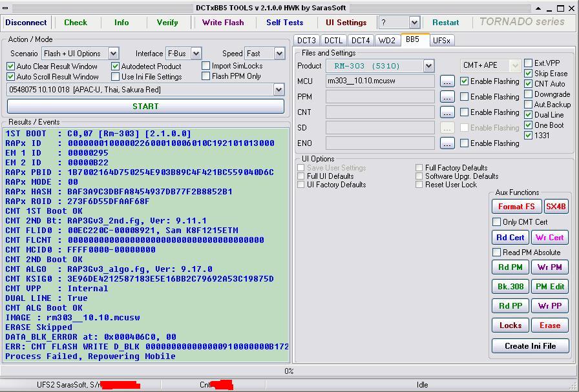Switch to the DCTL tab
This screenshot has width=579, height=392.
333,40
